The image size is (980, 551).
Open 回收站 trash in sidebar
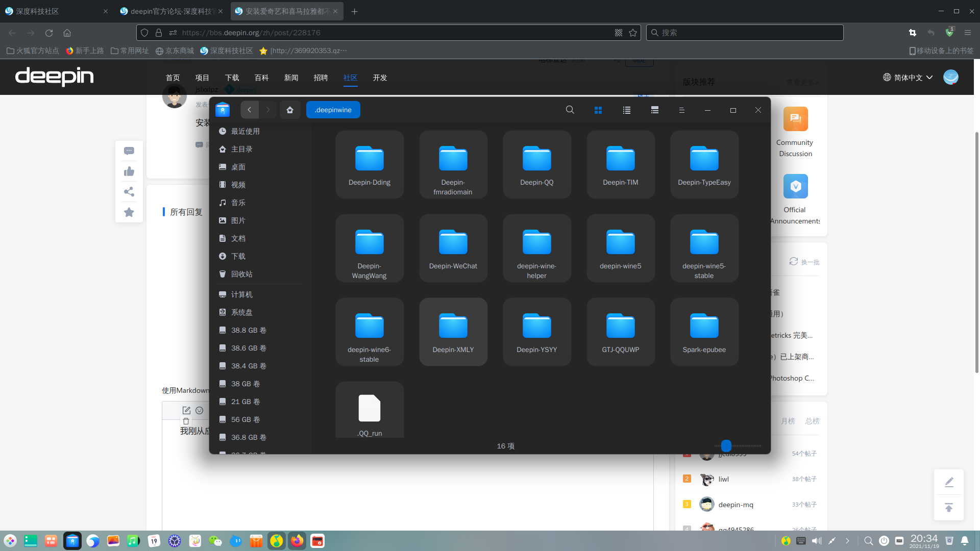pyautogui.click(x=241, y=274)
